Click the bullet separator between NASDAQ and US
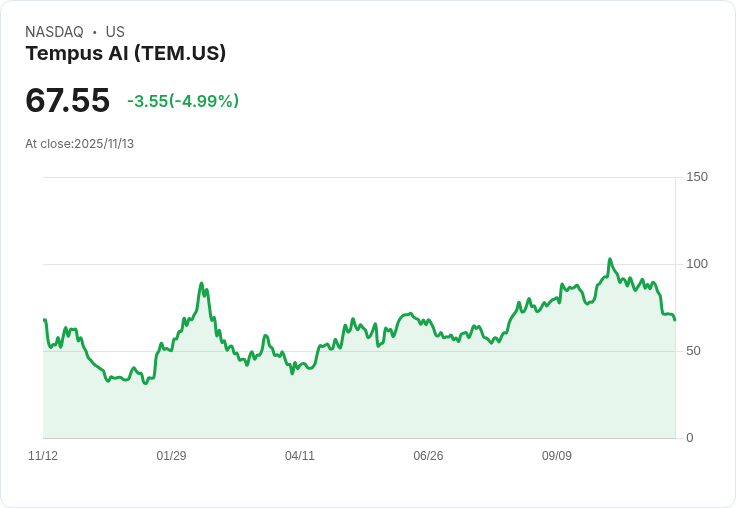Image resolution: width=736 pixels, height=508 pixels. [x=95, y=32]
